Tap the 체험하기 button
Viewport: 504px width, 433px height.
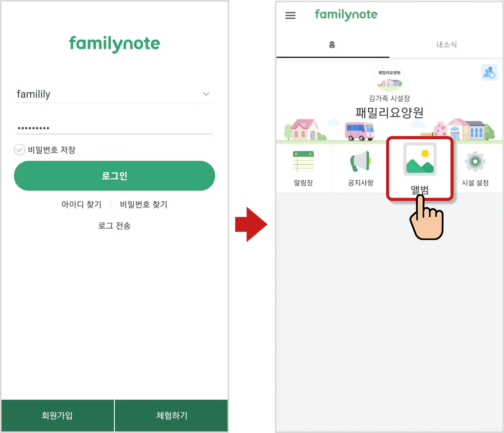coord(172,415)
